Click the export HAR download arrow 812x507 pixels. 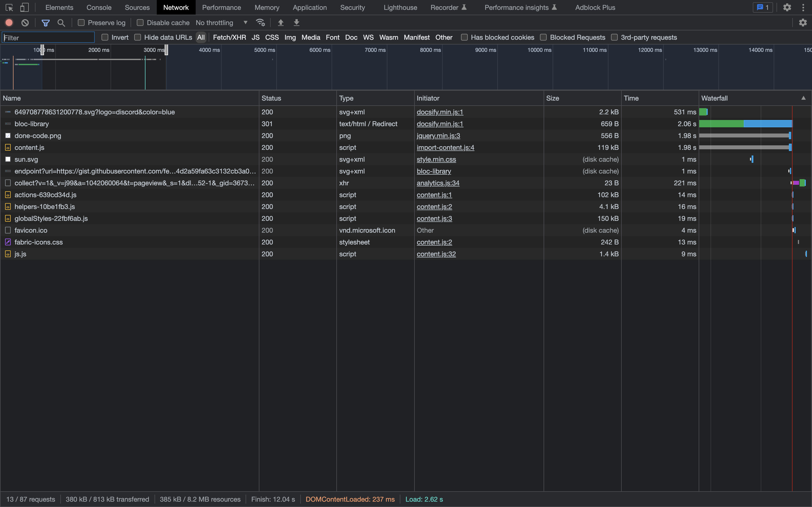[x=297, y=23]
